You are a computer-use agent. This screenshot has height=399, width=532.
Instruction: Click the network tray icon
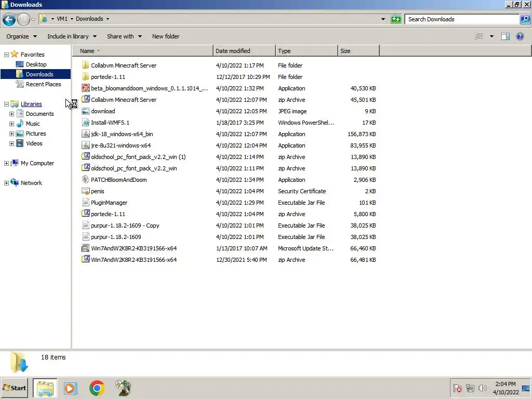tap(470, 388)
